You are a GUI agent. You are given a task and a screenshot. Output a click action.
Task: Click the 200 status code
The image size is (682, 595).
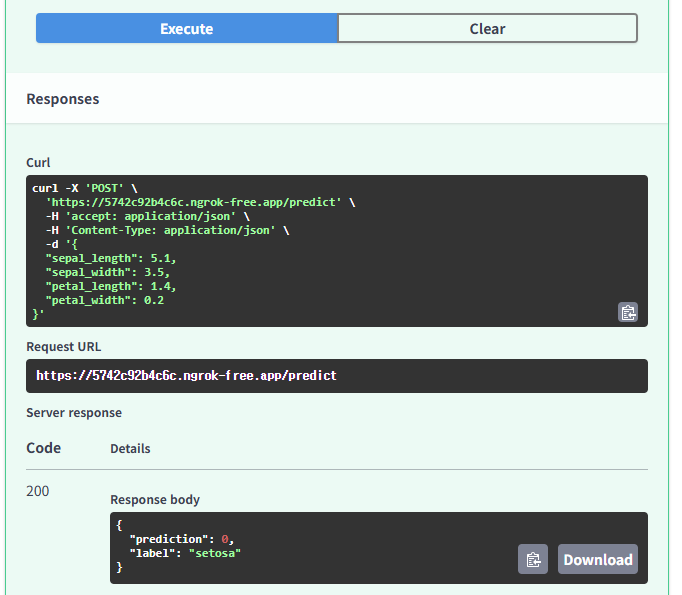[38, 491]
